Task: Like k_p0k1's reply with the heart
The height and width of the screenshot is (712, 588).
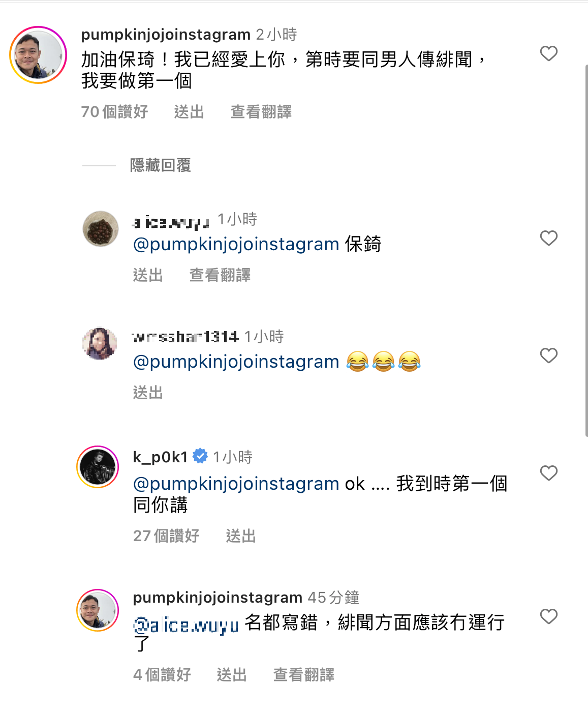Action: click(x=548, y=473)
